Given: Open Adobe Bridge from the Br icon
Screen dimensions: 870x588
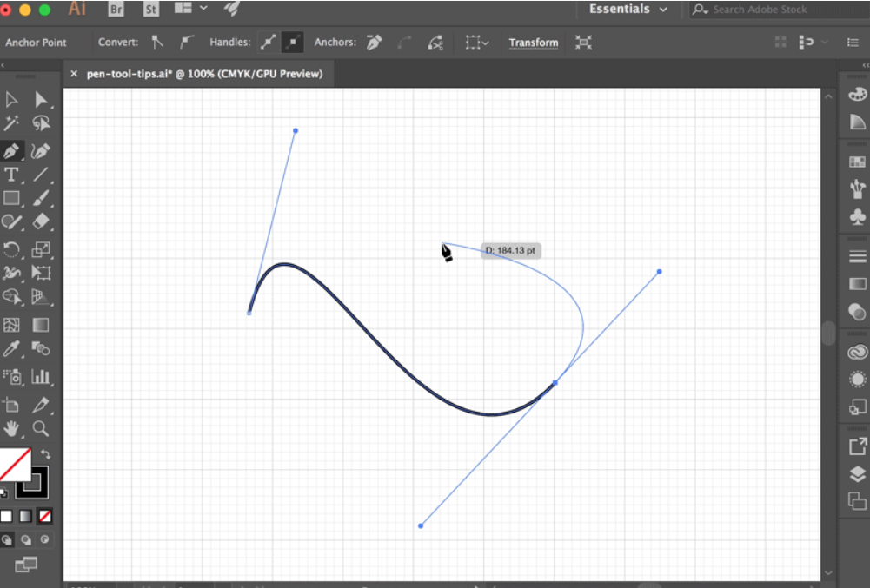Looking at the screenshot, I should (116, 10).
